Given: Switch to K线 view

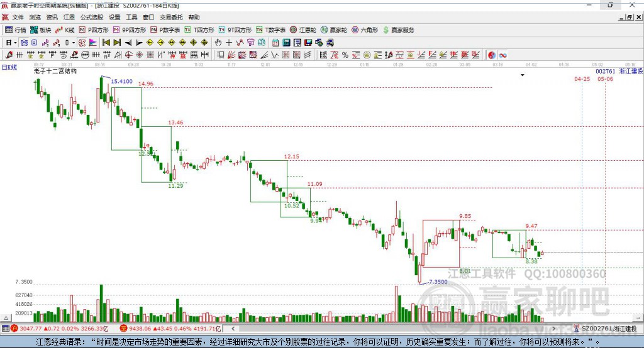Looking at the screenshot, I should 65,30.
